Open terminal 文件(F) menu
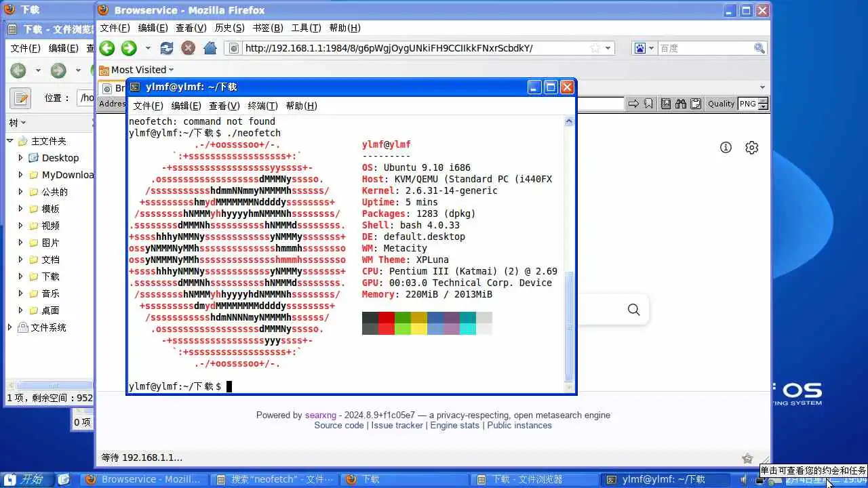This screenshot has height=488, width=868. (148, 106)
